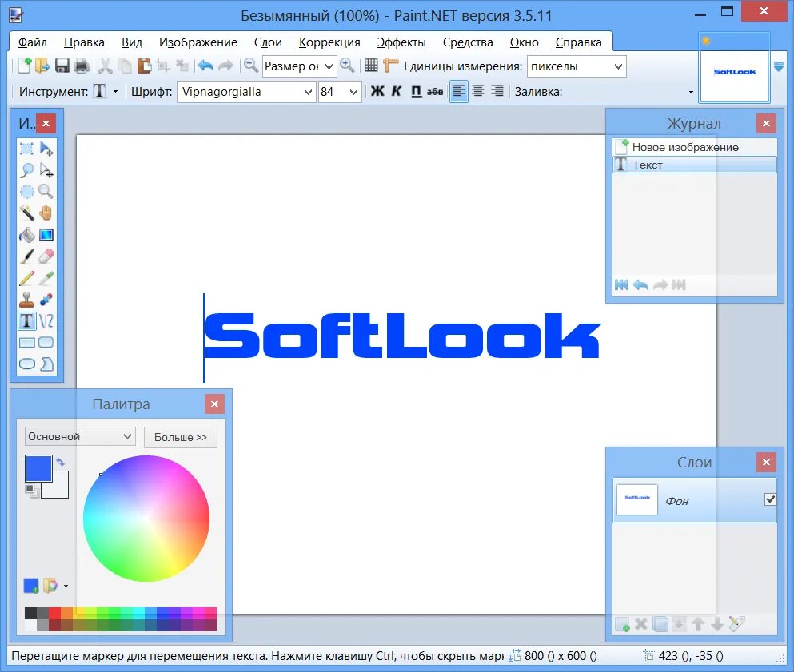Open the Файл menu

(33, 42)
